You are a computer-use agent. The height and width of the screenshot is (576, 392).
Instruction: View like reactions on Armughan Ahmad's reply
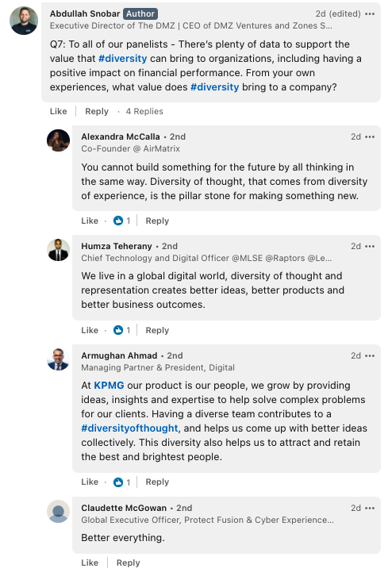point(122,482)
